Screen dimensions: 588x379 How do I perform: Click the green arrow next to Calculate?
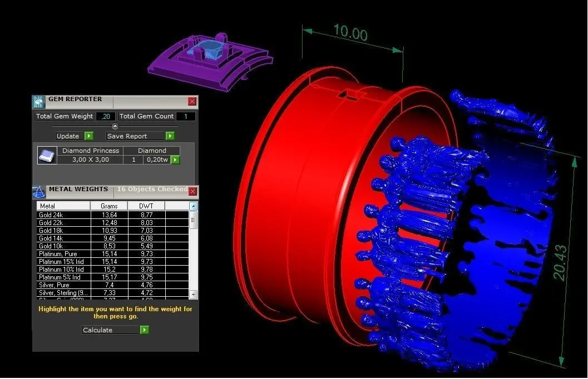pyautogui.click(x=145, y=330)
